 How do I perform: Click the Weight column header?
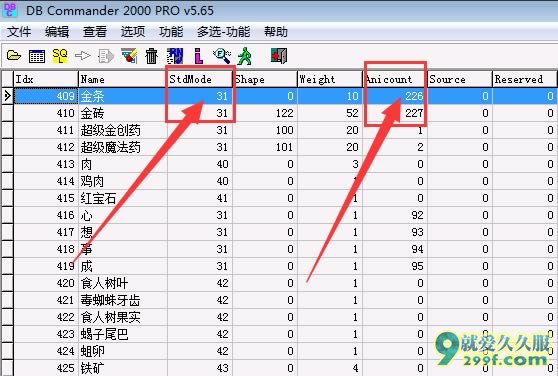coord(330,79)
